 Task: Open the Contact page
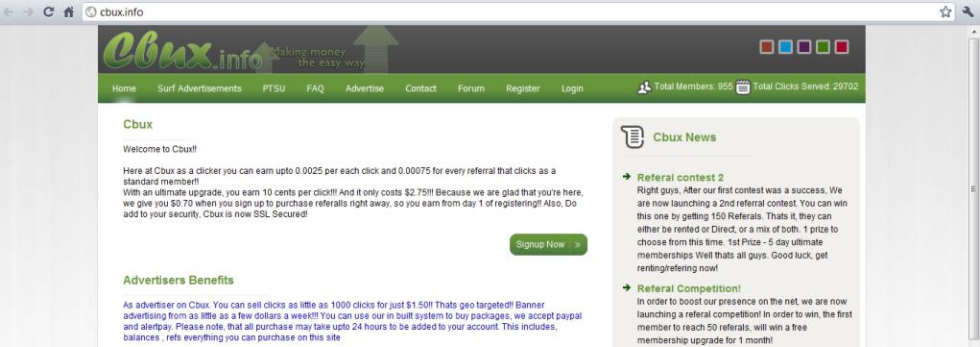[x=420, y=88]
